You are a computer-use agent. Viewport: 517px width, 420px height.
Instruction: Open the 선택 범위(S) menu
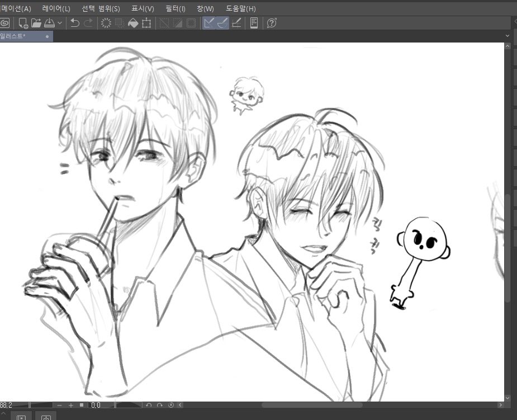(101, 8)
